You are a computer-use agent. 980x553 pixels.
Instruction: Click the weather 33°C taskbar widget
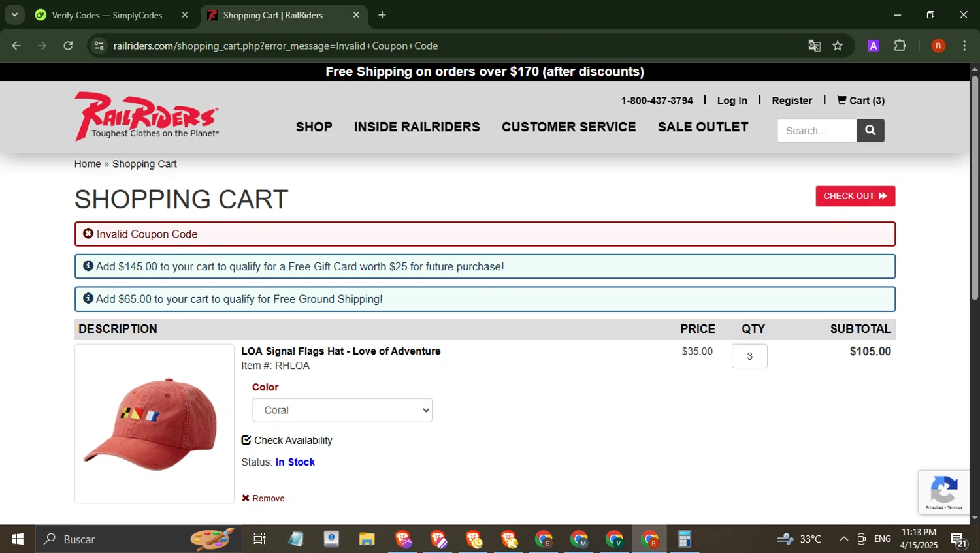coord(799,539)
